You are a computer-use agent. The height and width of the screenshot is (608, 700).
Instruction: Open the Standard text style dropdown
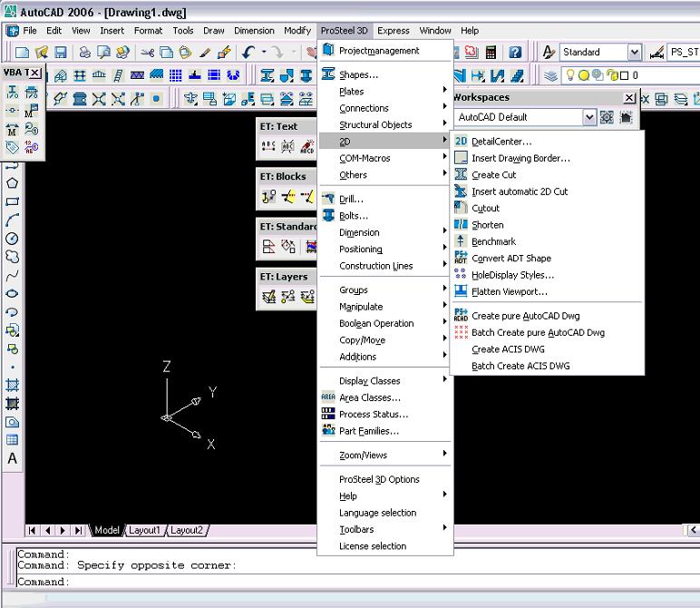click(x=634, y=53)
